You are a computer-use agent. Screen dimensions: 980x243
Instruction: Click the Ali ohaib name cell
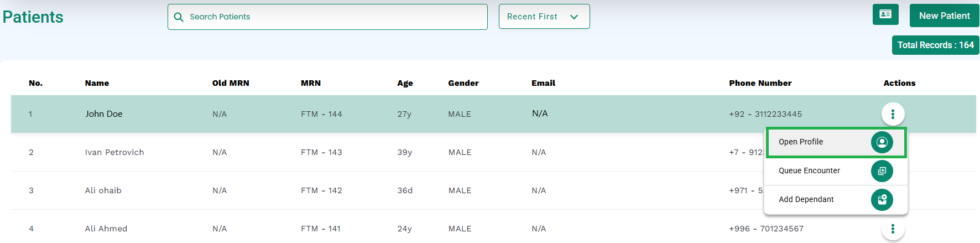coord(103,190)
